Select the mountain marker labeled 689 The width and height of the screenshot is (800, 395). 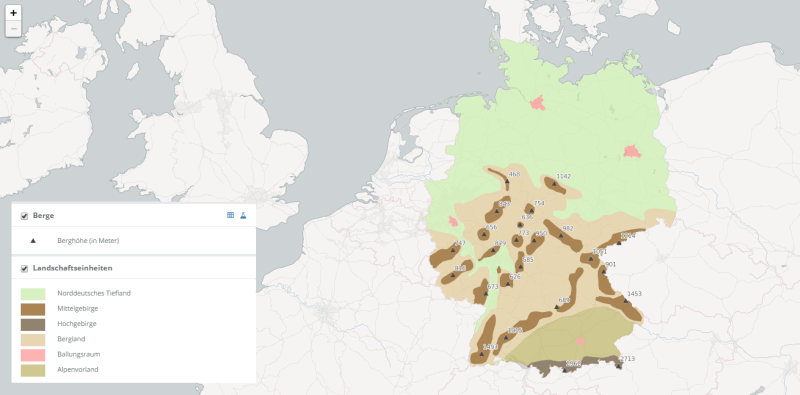(x=557, y=307)
